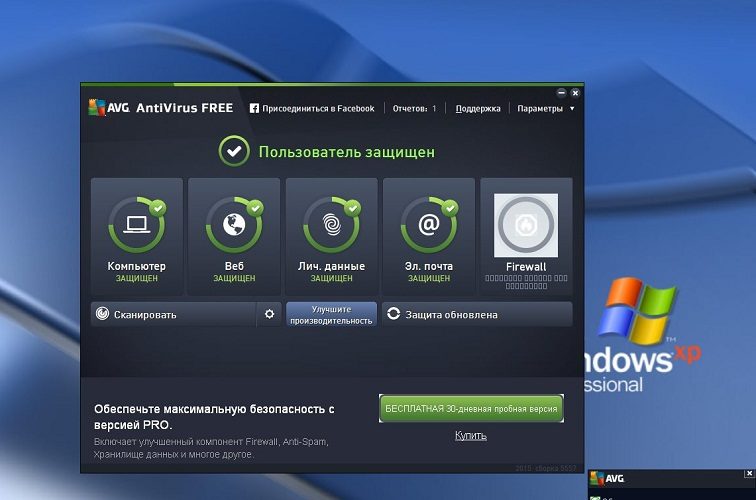Open the Поддержка support link
This screenshot has width=756, height=500.
pos(478,108)
